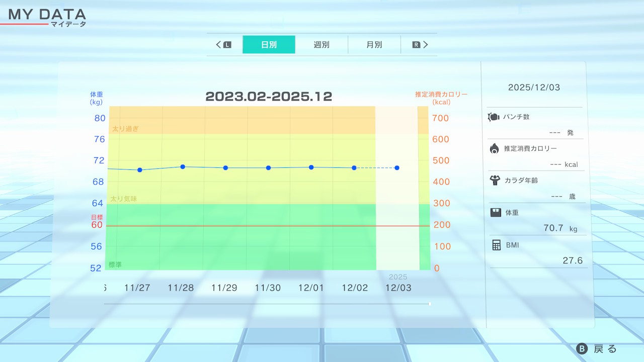Click the 70.7 kg weight value

coord(553,228)
